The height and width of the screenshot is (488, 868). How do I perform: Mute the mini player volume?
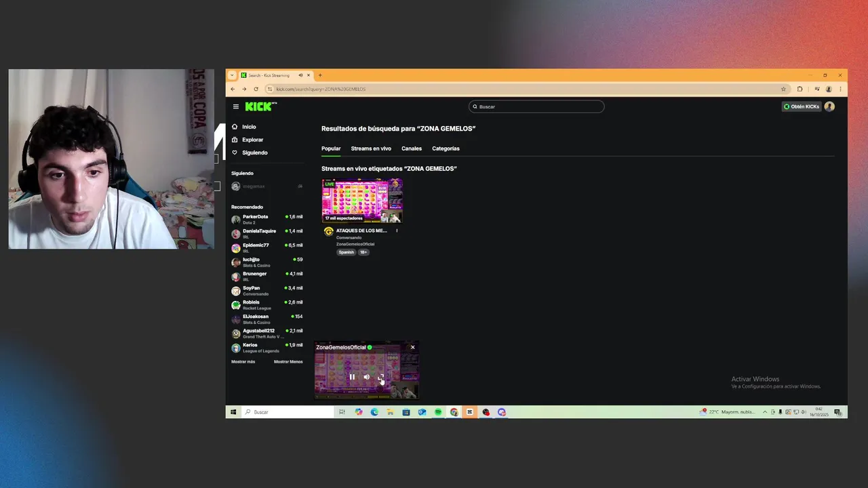point(366,377)
